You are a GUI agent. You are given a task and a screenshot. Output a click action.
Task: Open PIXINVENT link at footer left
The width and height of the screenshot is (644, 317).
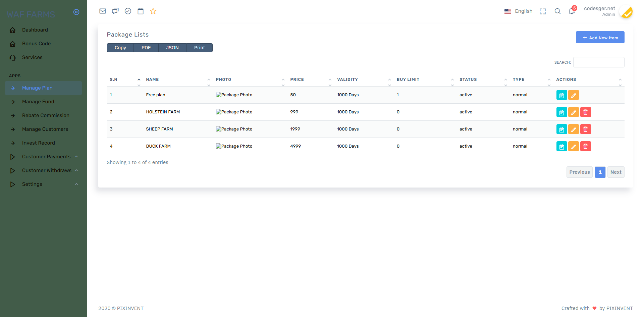(130, 308)
